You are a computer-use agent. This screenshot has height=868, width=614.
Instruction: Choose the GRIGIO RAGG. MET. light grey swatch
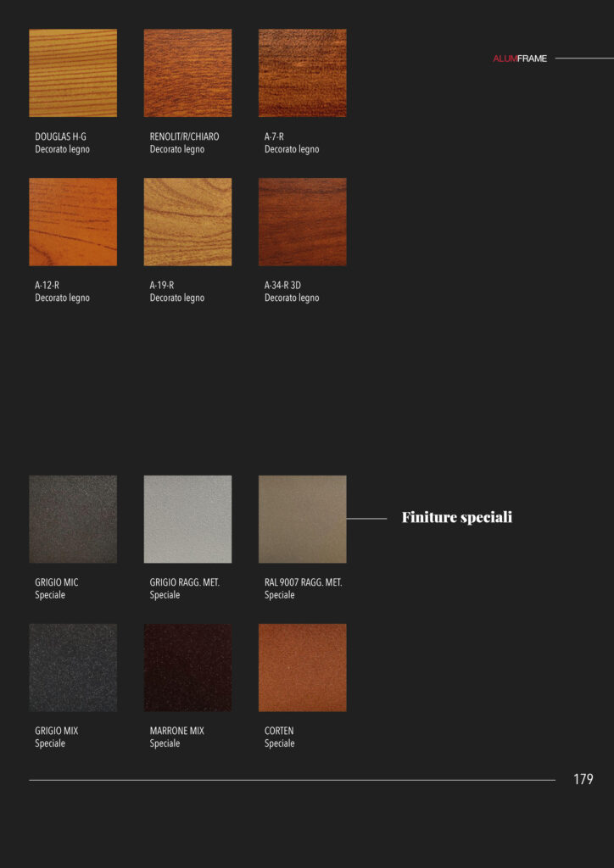coord(187,520)
